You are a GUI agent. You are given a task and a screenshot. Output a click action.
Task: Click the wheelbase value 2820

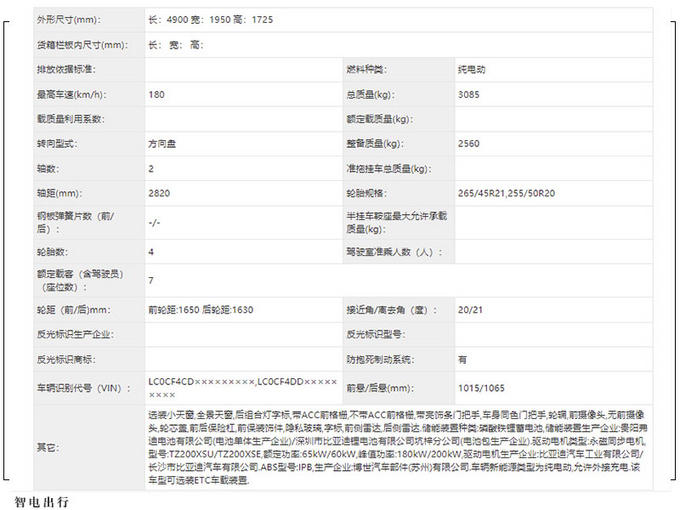159,193
